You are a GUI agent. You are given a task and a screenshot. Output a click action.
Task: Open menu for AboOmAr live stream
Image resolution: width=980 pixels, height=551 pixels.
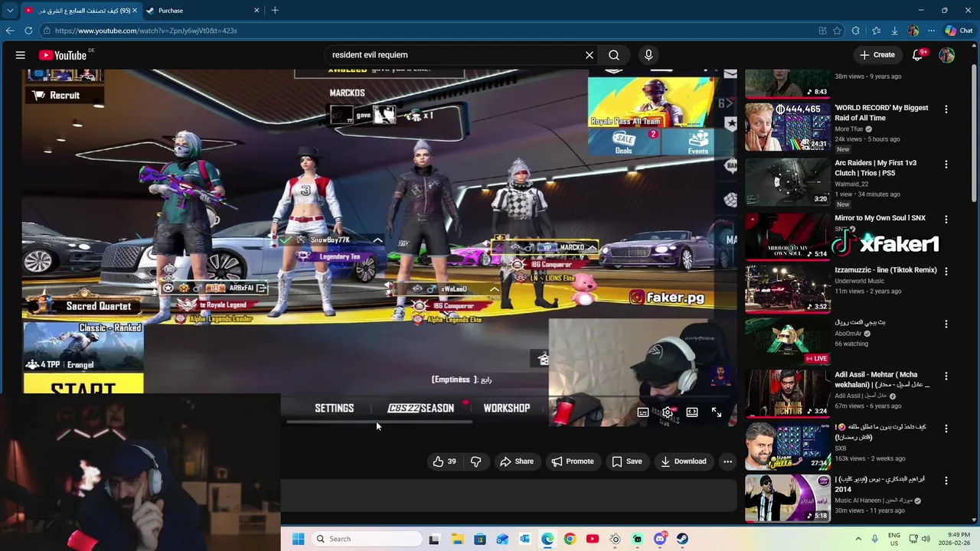pyautogui.click(x=946, y=324)
